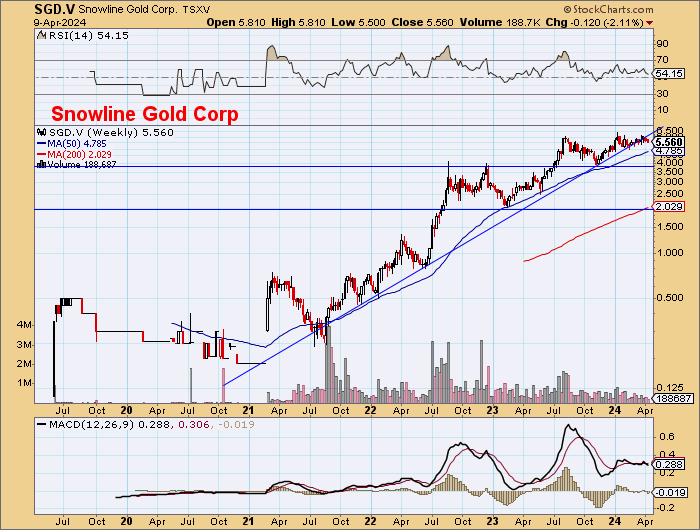Click the 4M volume scale label
Viewport: 700px width, 530px height.
tap(24, 325)
